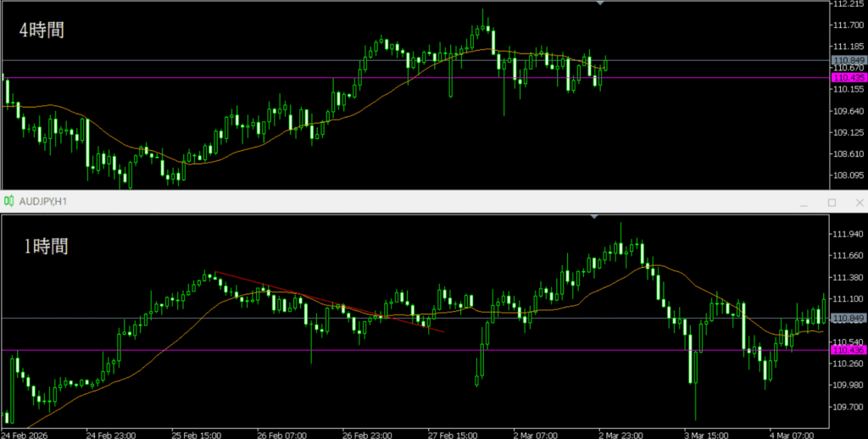
Task: Click the gray 110.849 bid price label in upper chart
Action: (849, 60)
